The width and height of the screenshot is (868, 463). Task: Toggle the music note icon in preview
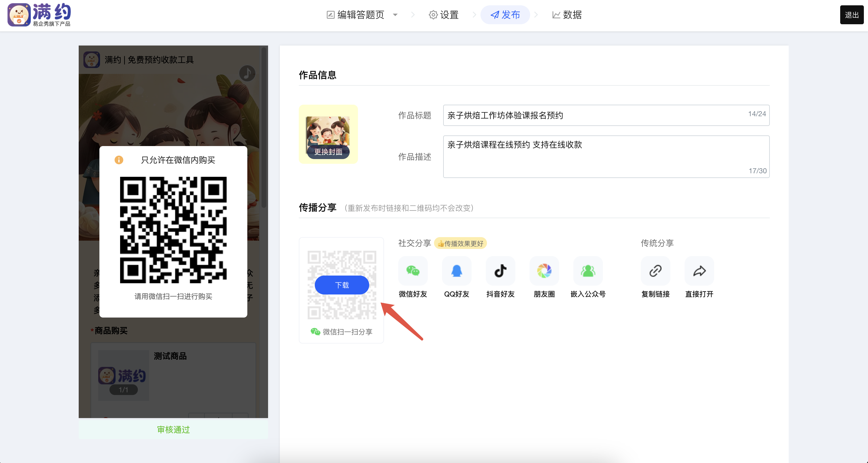pyautogui.click(x=247, y=73)
